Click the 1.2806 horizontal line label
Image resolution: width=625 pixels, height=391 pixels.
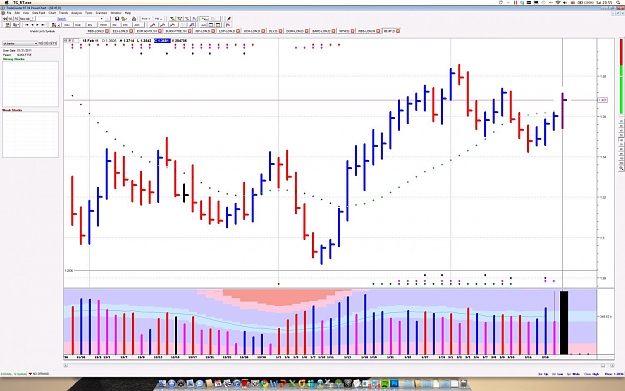[69, 271]
